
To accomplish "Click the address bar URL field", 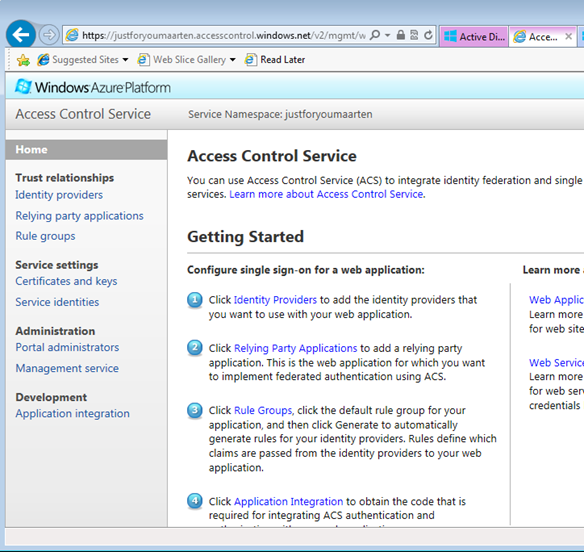I will pyautogui.click(x=223, y=35).
